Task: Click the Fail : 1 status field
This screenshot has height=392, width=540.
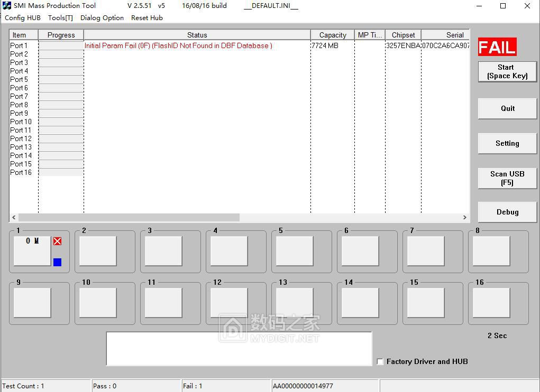Action: click(x=226, y=386)
